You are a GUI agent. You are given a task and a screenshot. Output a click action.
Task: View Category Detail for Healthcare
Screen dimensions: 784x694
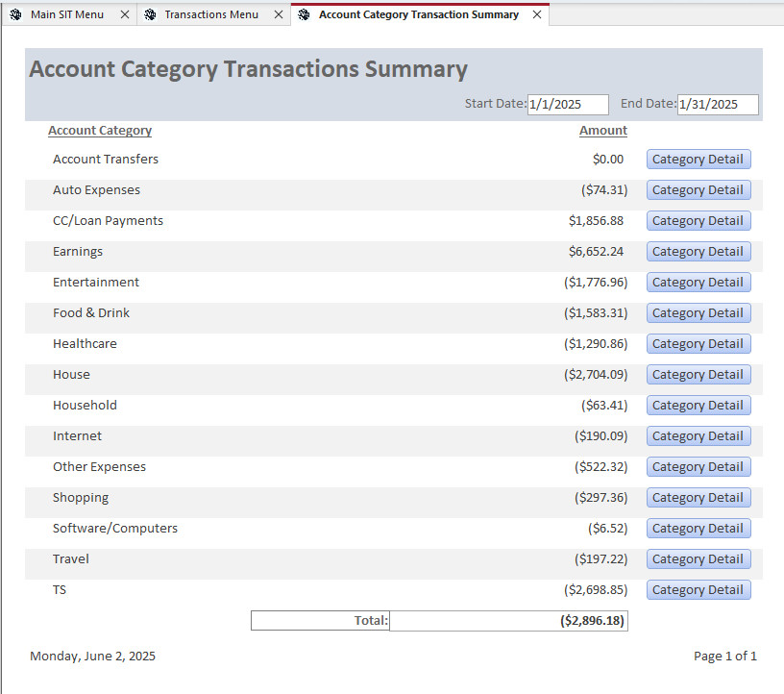(698, 344)
